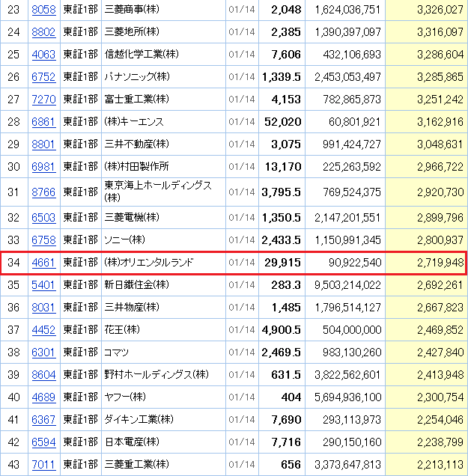Select company name 東京海上ホールディングス(株)
The image size is (468, 476).
pos(157,192)
